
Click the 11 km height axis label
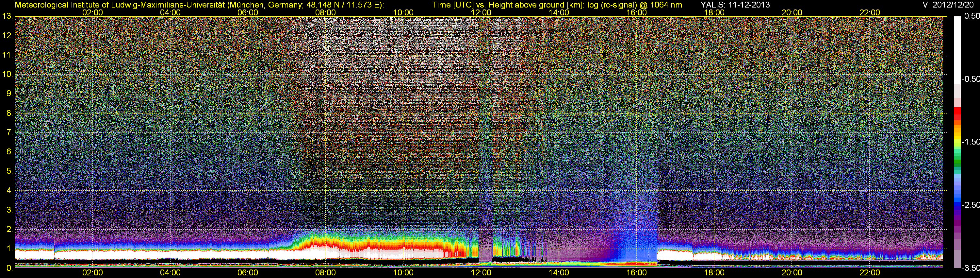7,55
